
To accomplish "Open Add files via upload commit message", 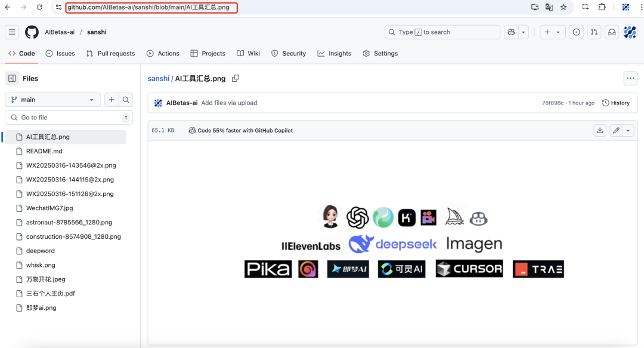I will pyautogui.click(x=229, y=103).
